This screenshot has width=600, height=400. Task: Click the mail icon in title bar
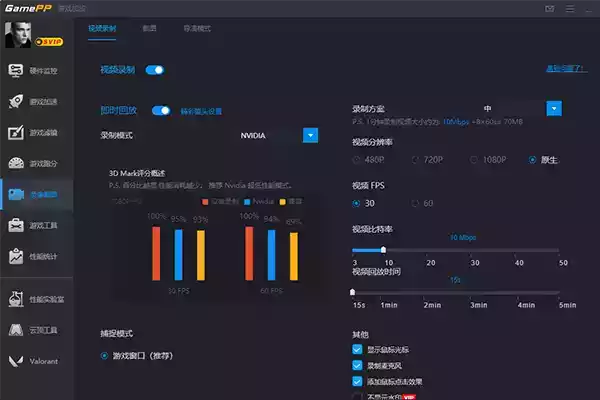point(550,8)
